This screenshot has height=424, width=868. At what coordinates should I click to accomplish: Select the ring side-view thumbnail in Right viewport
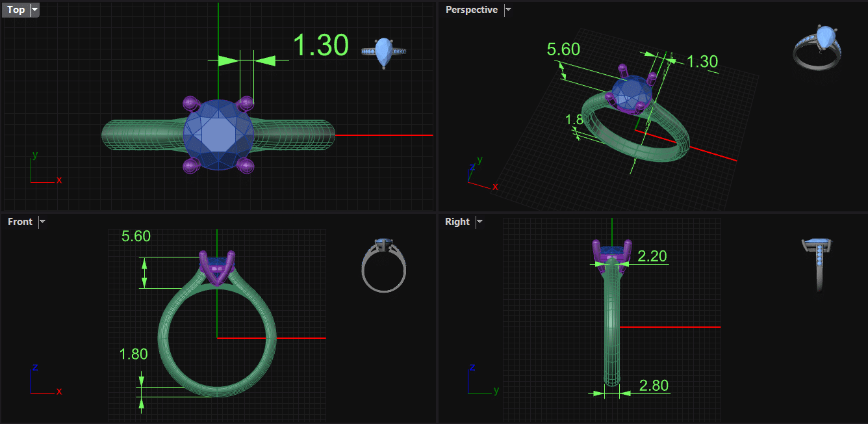click(x=818, y=265)
